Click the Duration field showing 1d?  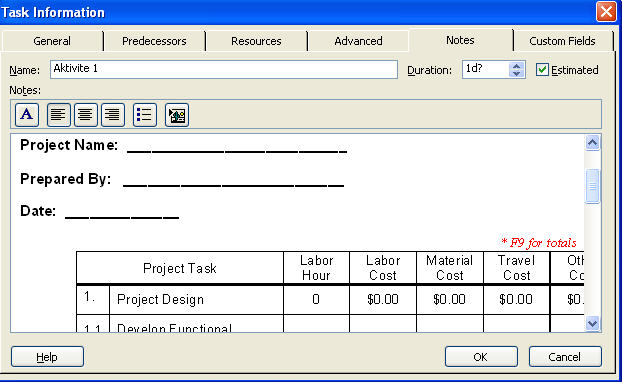click(x=486, y=69)
